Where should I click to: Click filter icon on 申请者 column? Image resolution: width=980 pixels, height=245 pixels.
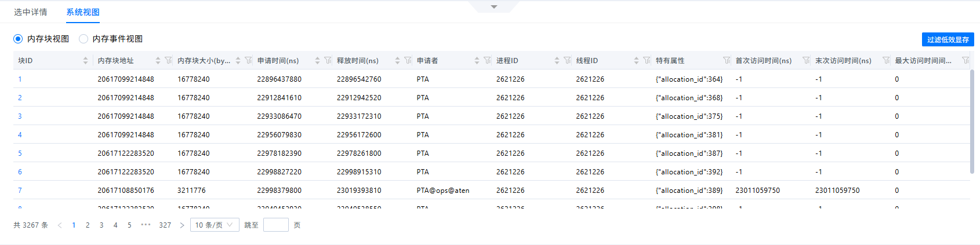(x=487, y=60)
